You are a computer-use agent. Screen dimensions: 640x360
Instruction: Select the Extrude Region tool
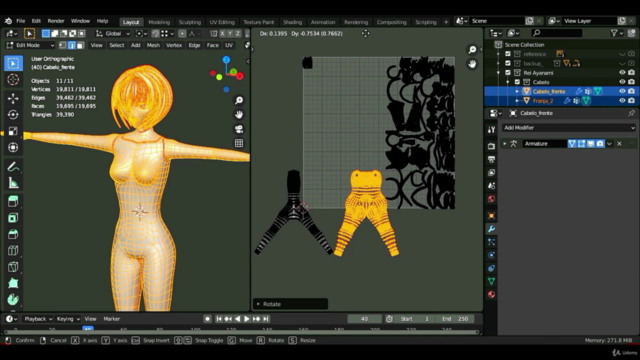pyautogui.click(x=13, y=201)
